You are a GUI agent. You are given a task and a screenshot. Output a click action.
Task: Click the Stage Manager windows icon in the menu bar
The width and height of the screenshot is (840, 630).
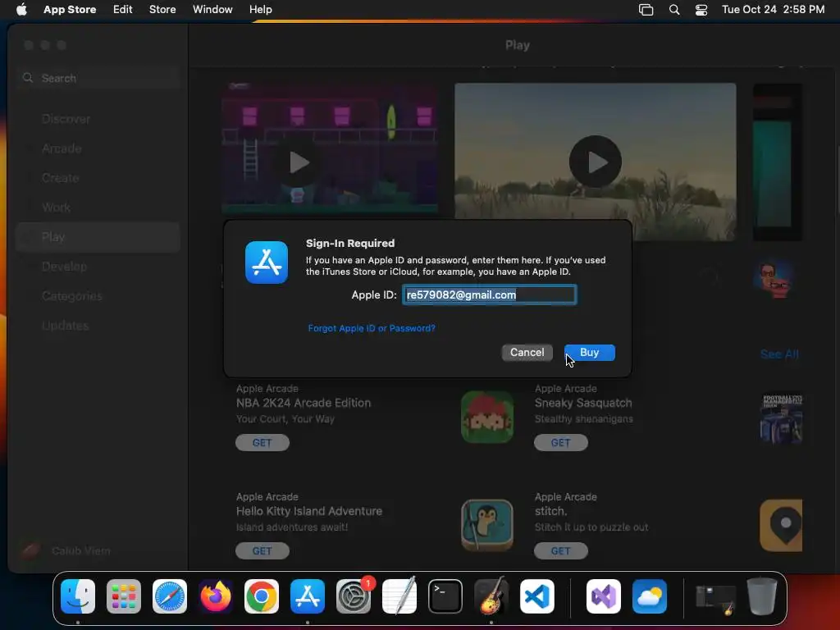[646, 10]
